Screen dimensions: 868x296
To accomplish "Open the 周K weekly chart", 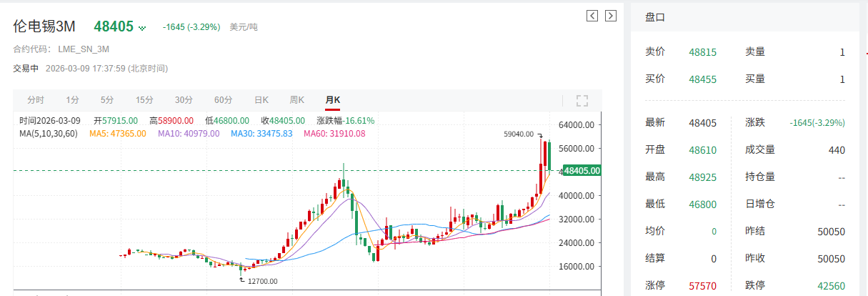I will tap(297, 100).
